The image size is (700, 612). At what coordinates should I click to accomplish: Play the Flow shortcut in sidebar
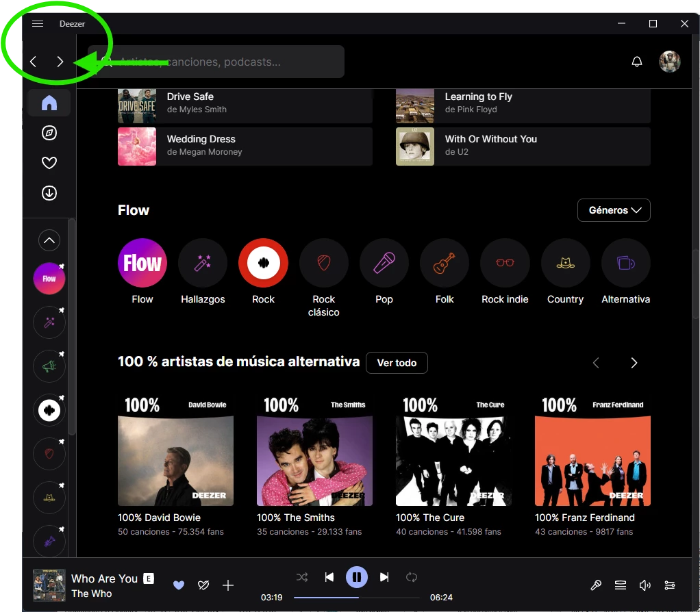coord(49,279)
